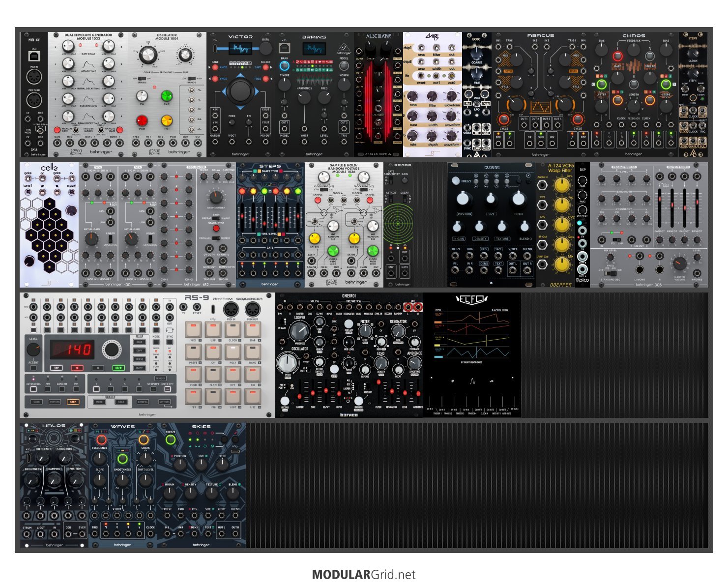Image resolution: width=728 pixels, height=585 pixels.
Task: Click the Oneiroi AMBIENCE dry/wet fader
Action: pos(418,391)
